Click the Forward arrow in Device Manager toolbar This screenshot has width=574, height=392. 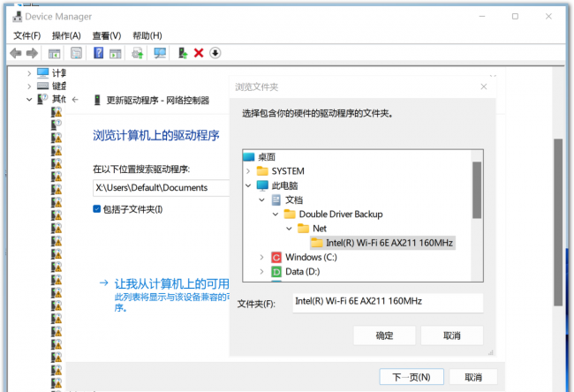click(x=32, y=54)
